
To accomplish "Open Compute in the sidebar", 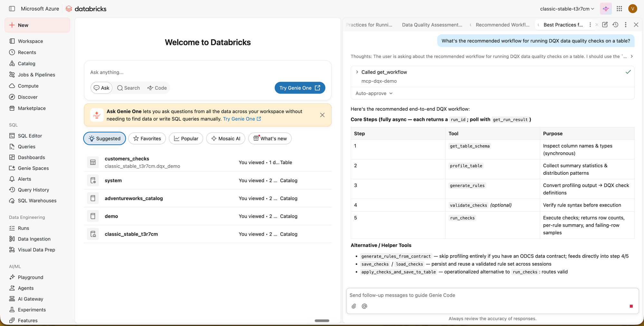I will (28, 86).
